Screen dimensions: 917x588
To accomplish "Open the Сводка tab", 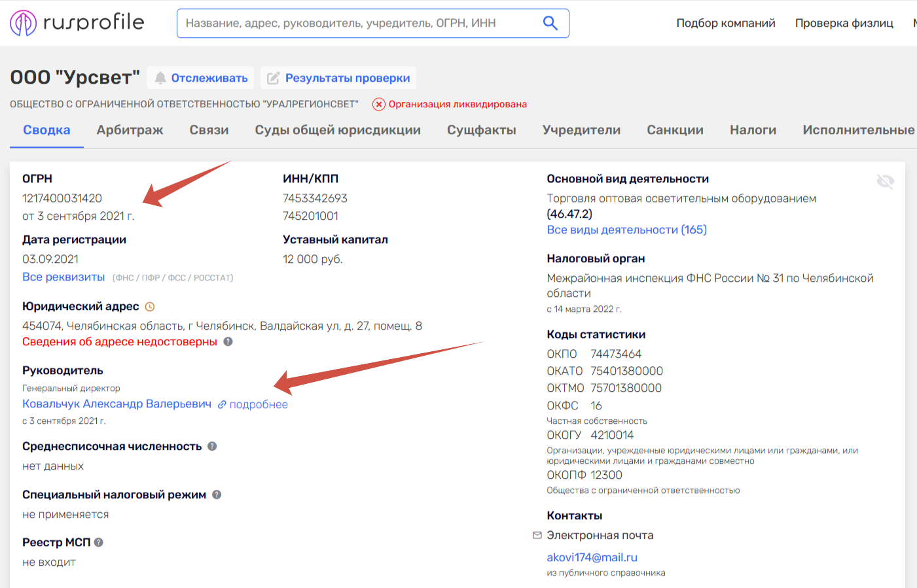I will coord(46,130).
